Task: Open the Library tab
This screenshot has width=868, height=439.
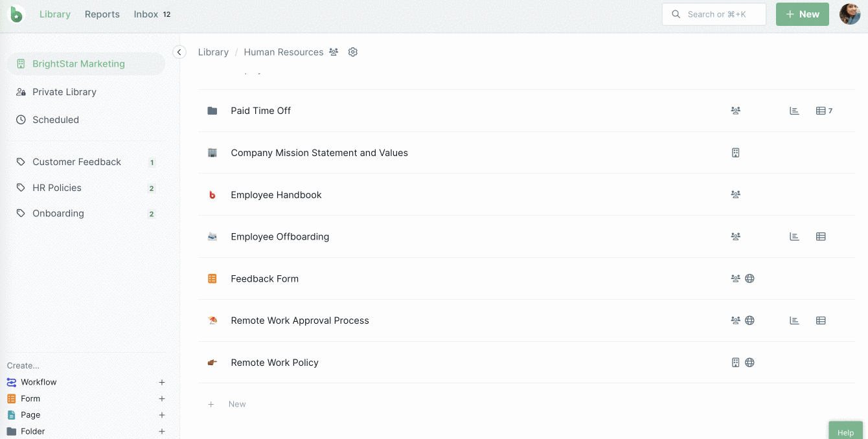Action: 55,14
